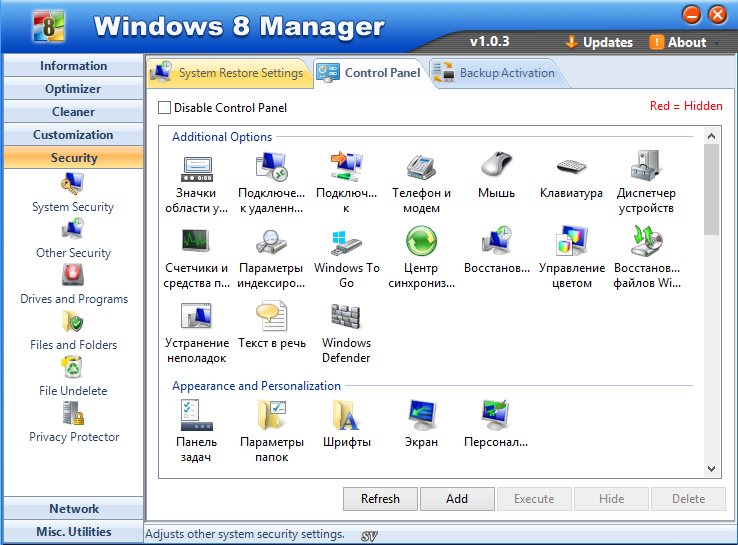This screenshot has width=738, height=545.
Task: Select Управление цветом icon
Action: click(x=571, y=241)
